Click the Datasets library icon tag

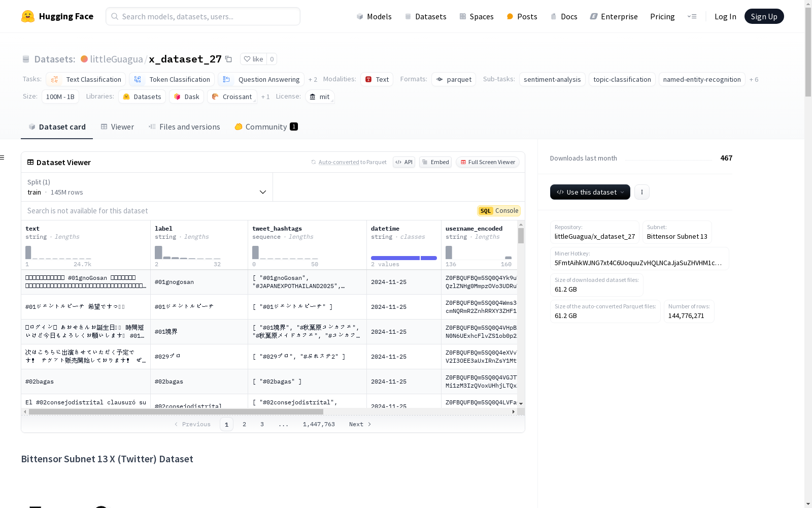126,97
